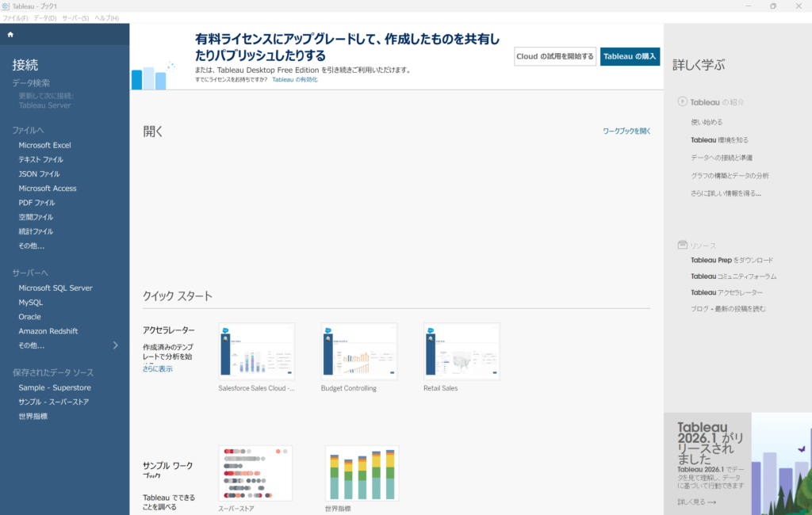Click the ワークブックを開く link
The image size is (812, 515).
click(x=626, y=131)
